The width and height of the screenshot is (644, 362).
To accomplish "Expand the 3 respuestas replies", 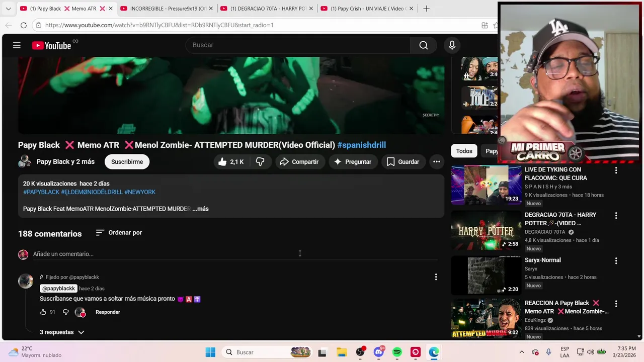I will [x=62, y=332].
